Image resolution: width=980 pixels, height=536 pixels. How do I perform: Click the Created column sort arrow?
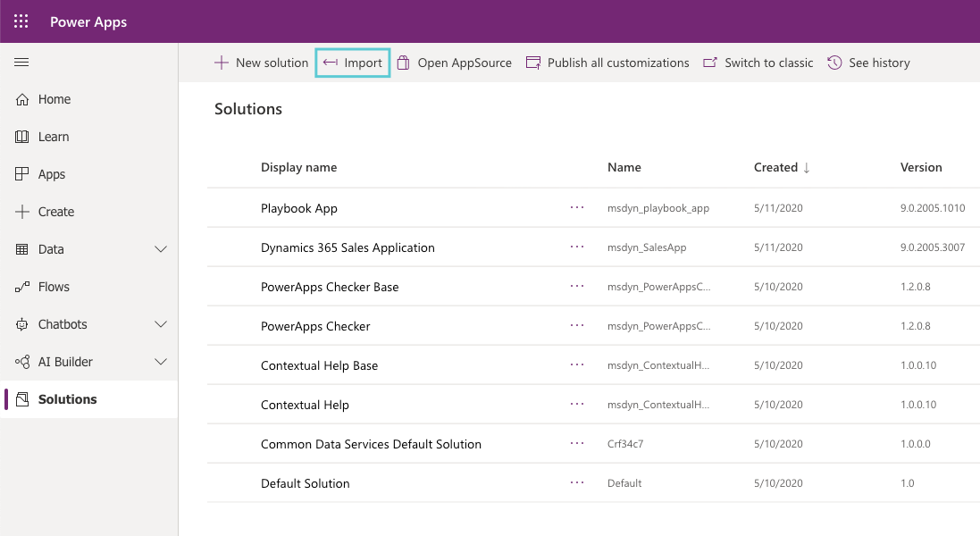[807, 167]
